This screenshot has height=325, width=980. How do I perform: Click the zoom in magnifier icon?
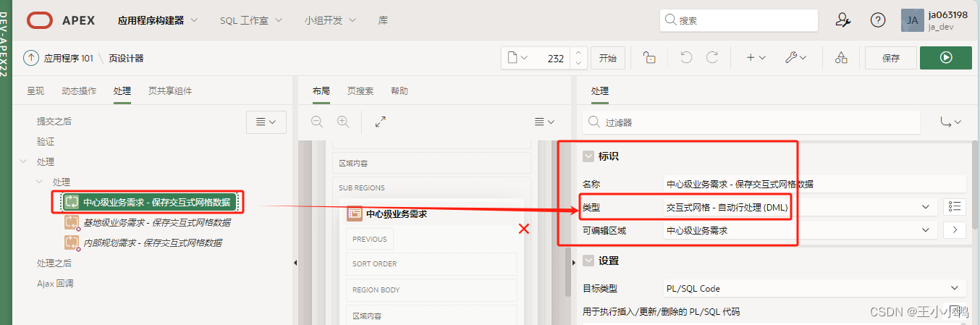coord(343,122)
